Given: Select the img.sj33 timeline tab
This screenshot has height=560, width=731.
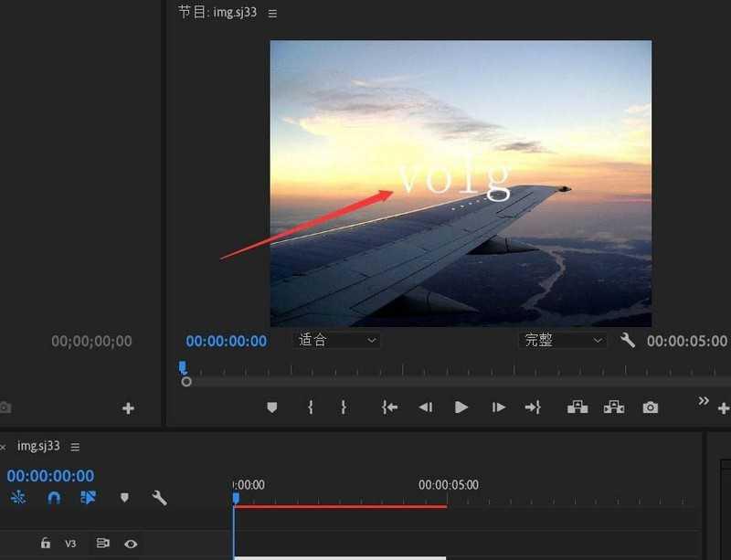Looking at the screenshot, I should [37, 447].
